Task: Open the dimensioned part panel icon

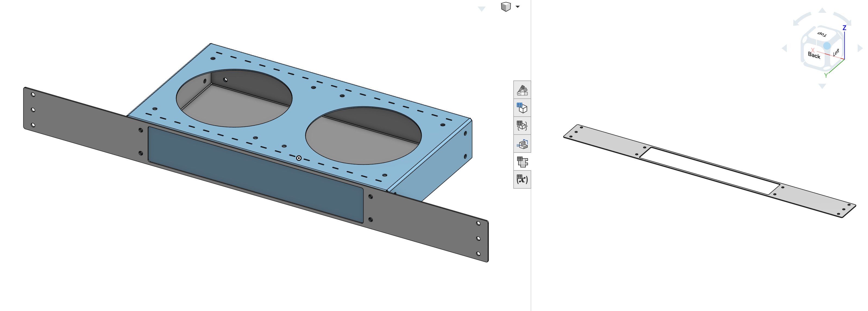Action: pos(522,144)
